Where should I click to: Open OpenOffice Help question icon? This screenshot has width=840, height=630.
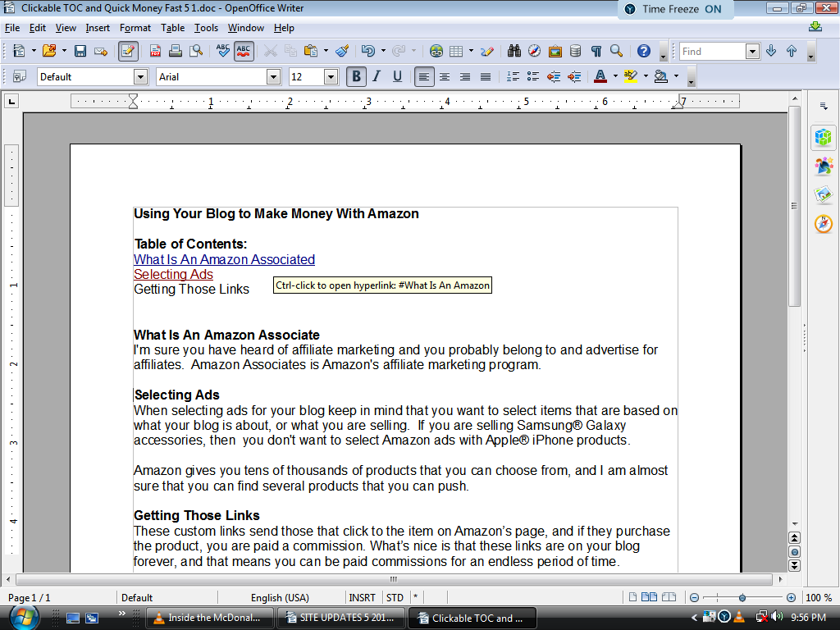tap(643, 51)
